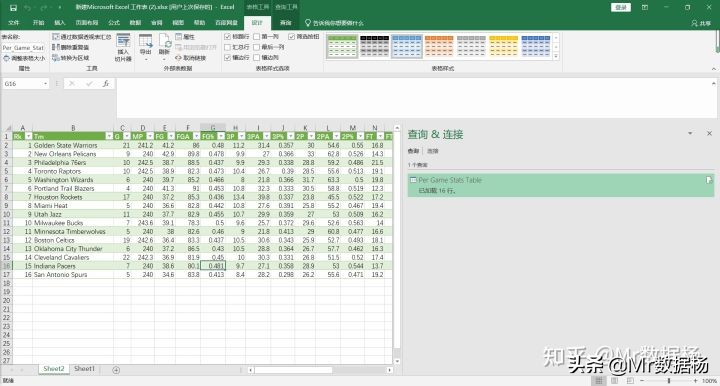Apply yellow table style swatch
The height and width of the screenshot is (386, 720).
503,46
